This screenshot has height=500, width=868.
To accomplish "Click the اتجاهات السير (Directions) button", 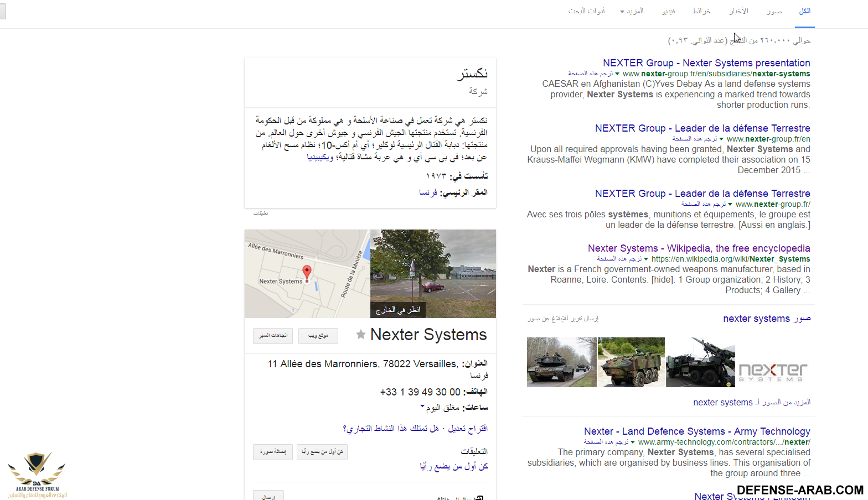I will [273, 336].
